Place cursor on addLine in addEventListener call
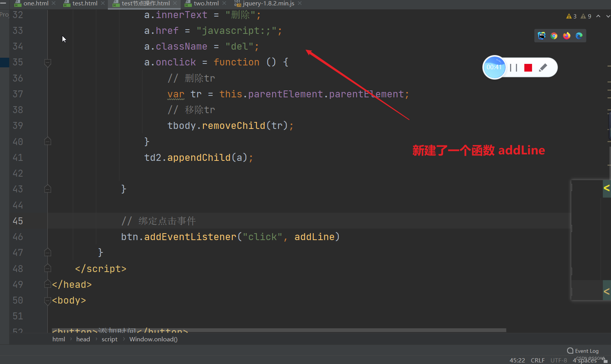 314,237
